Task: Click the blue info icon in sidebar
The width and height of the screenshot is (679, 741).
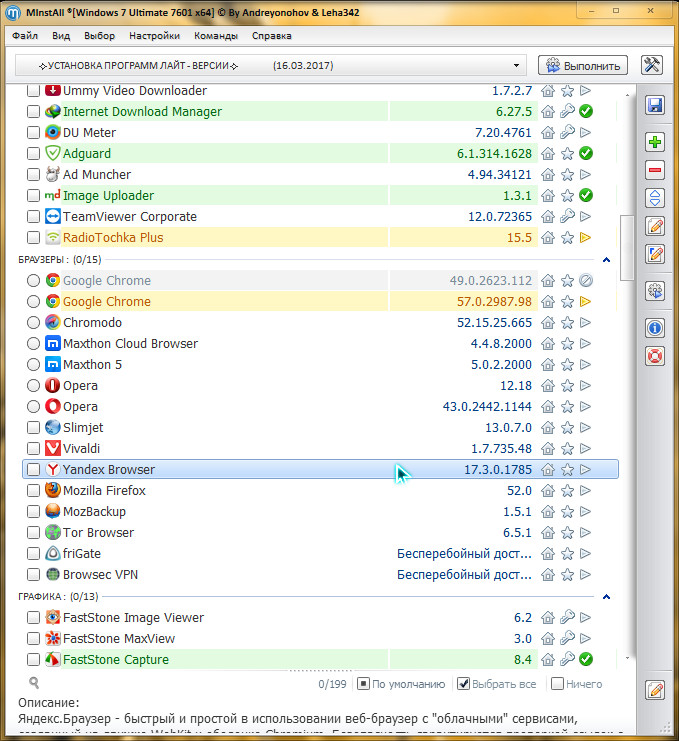Action: (655, 328)
